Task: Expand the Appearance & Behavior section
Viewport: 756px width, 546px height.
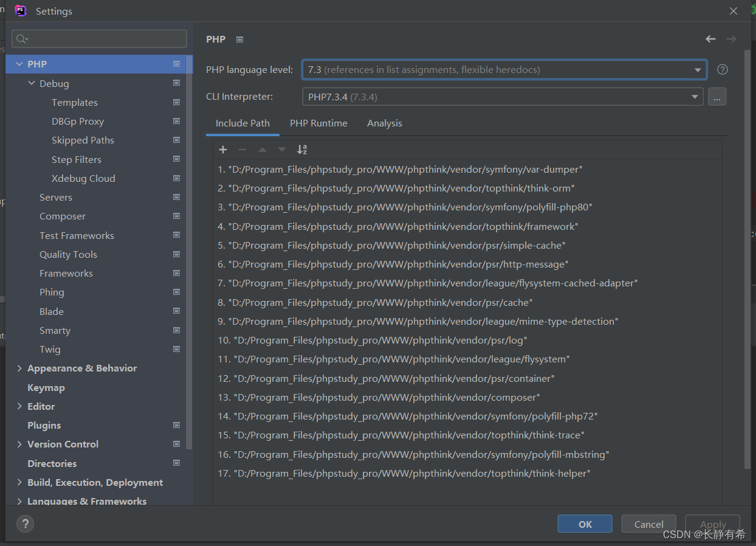Action: click(x=19, y=368)
